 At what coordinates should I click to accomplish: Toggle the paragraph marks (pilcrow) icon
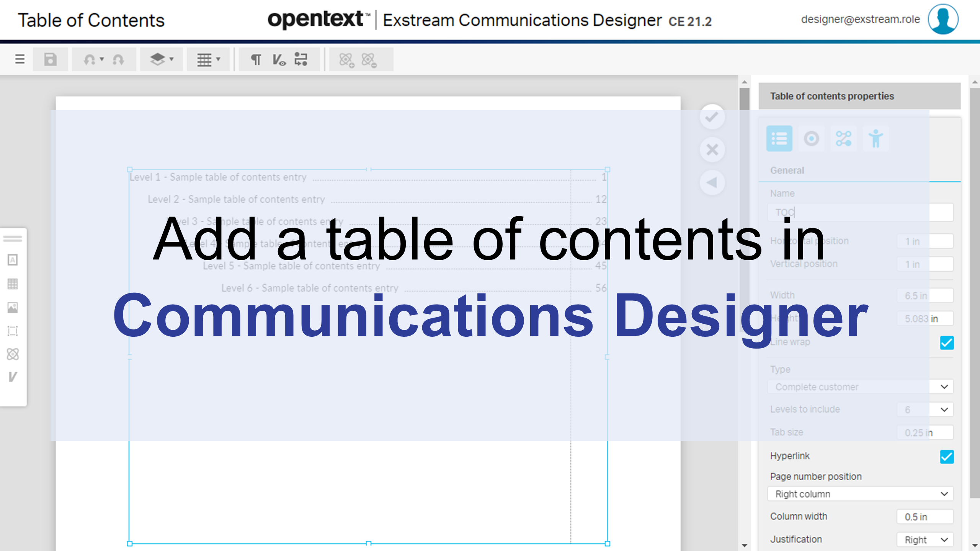point(256,60)
